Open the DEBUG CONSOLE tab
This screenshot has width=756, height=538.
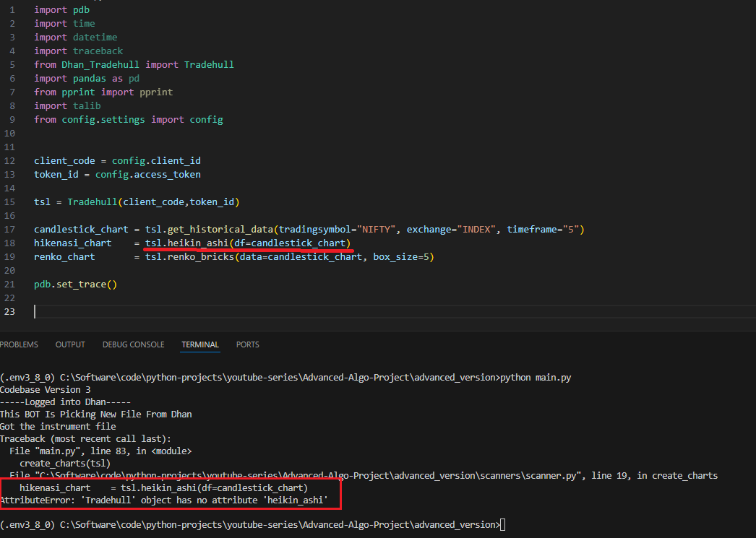[x=133, y=344]
